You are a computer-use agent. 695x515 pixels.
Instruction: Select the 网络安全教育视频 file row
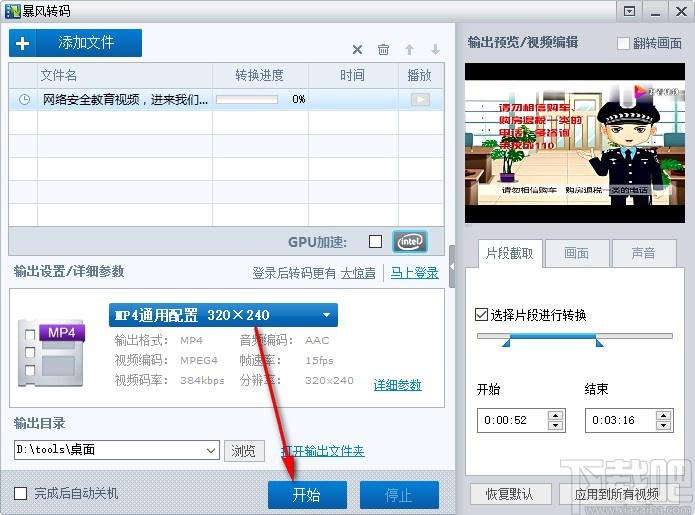point(226,100)
